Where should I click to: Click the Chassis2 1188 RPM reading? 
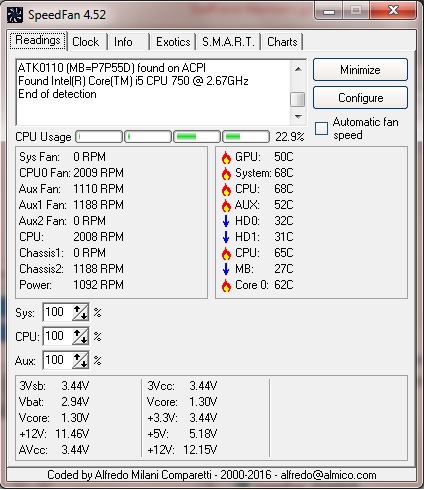click(71, 269)
